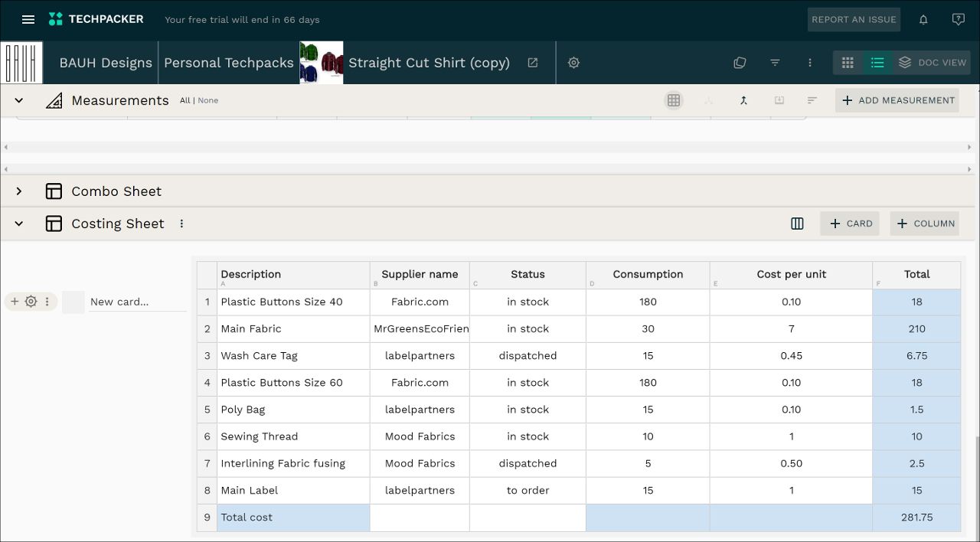Click the Combo Sheet table icon
Screen dimensions: 980x542
pyautogui.click(x=54, y=191)
